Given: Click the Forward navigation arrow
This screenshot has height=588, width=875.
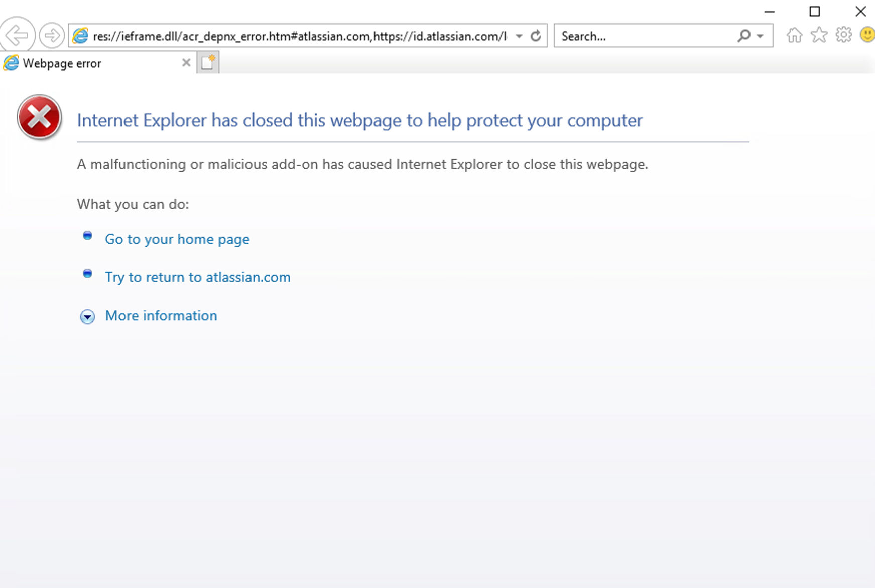Looking at the screenshot, I should pyautogui.click(x=52, y=36).
